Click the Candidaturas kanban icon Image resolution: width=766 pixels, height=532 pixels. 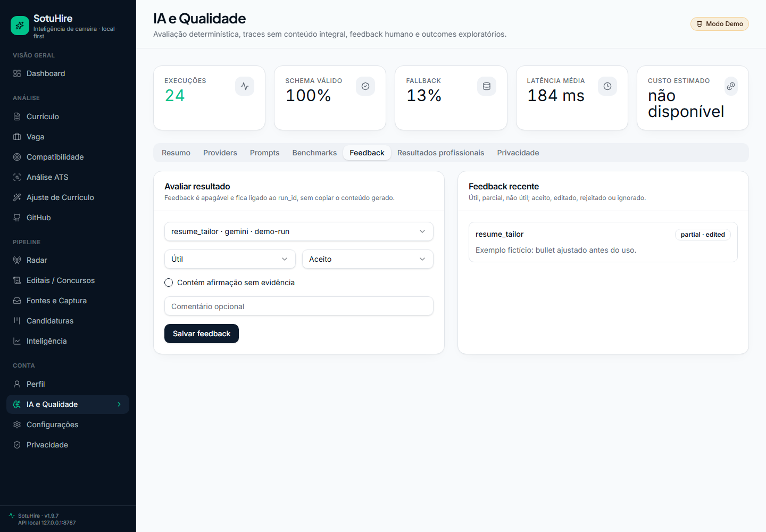tap(17, 321)
